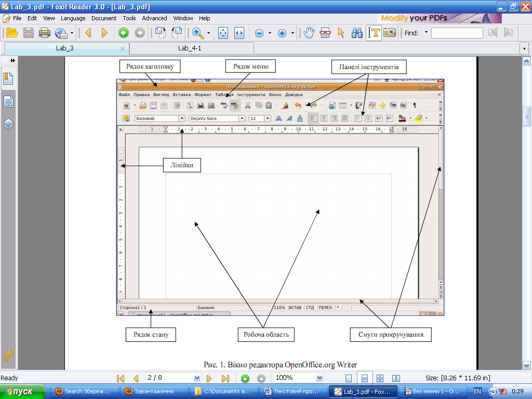Click Find Next icon
The image size is (532, 399).
click(x=509, y=33)
